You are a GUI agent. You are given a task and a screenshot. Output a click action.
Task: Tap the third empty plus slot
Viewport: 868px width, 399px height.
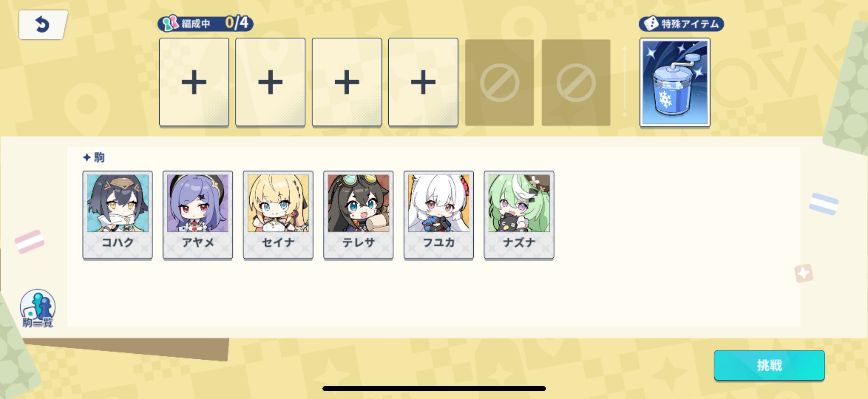click(347, 82)
